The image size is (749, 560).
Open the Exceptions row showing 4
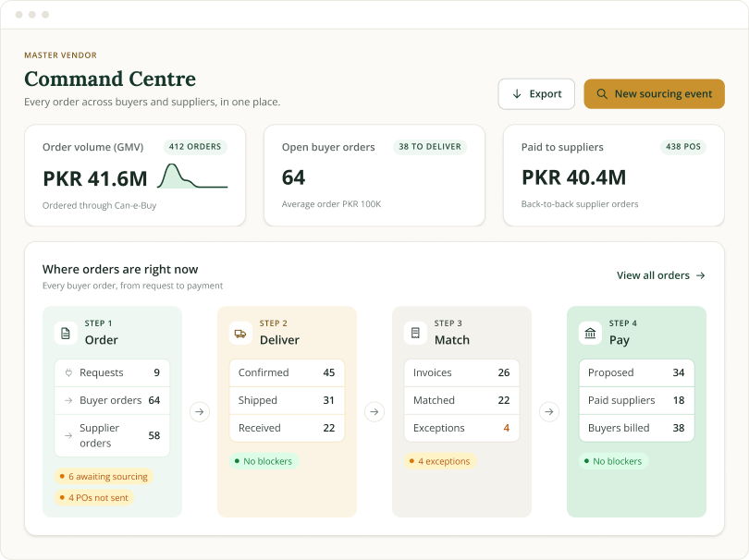click(x=462, y=428)
